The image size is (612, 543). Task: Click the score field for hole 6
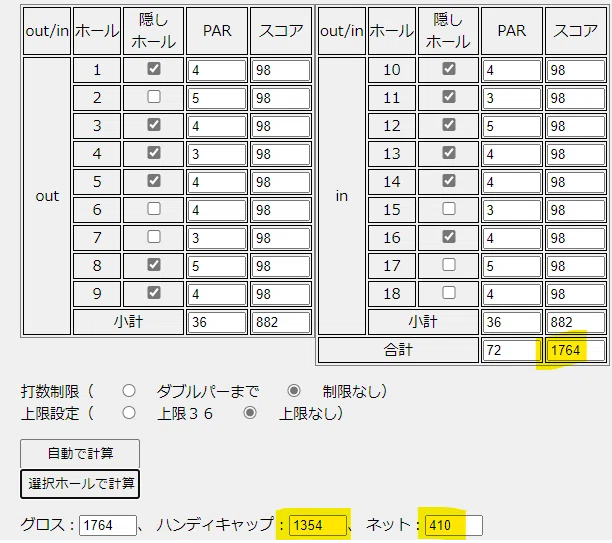tap(281, 210)
